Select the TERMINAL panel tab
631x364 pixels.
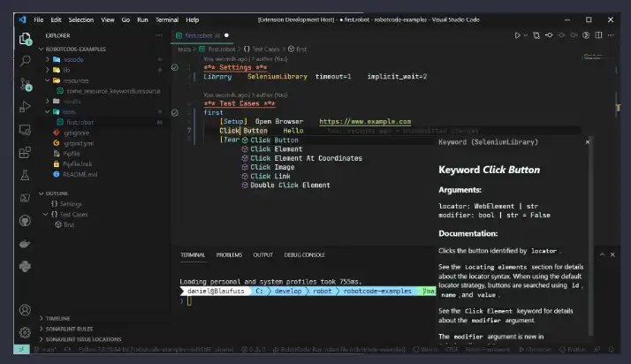coord(193,255)
